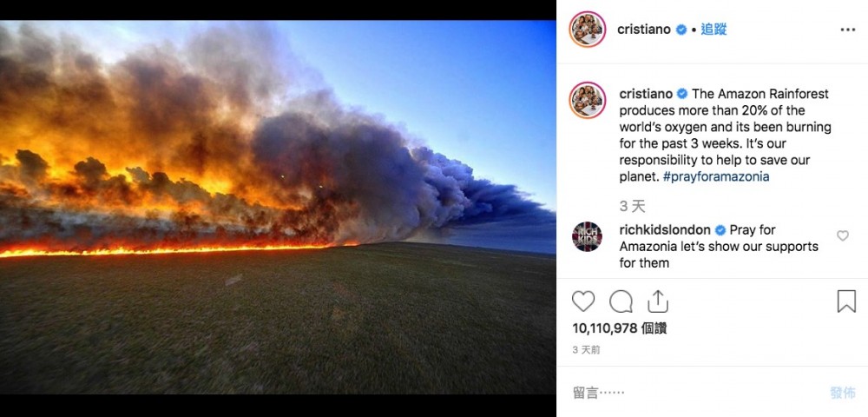Save the post with the bookmark icon
Image resolution: width=868 pixels, height=417 pixels.
tap(846, 301)
